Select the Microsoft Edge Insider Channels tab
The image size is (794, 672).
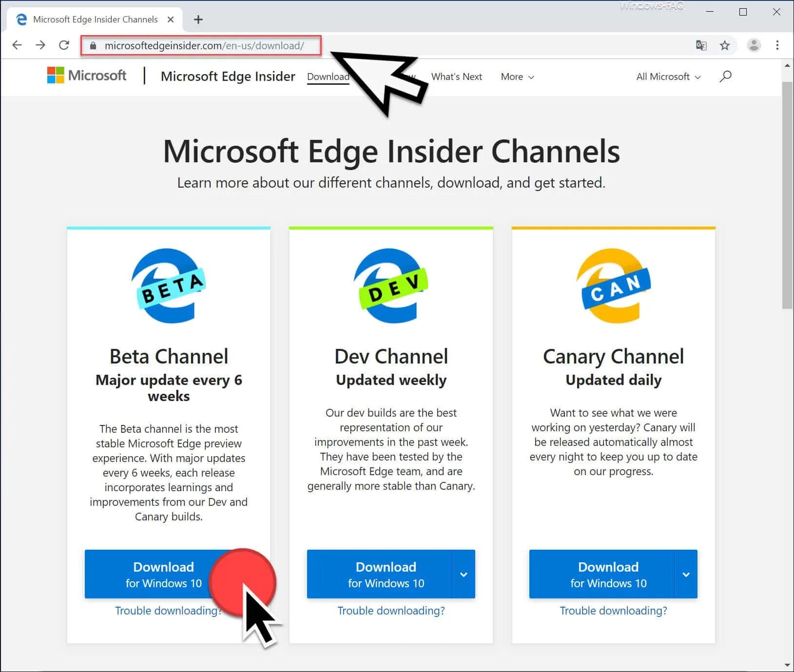click(x=95, y=19)
